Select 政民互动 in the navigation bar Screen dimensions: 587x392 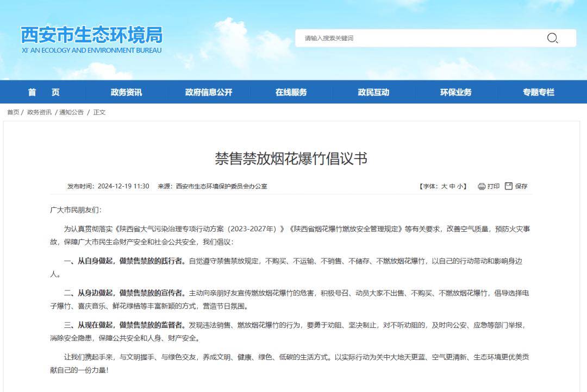click(x=373, y=92)
